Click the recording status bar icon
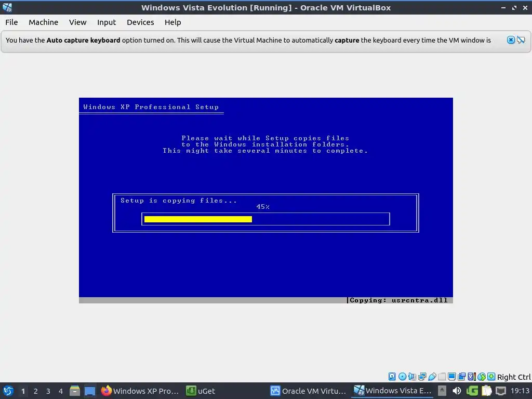Image resolution: width=532 pixels, height=399 pixels. pyautogui.click(x=461, y=377)
